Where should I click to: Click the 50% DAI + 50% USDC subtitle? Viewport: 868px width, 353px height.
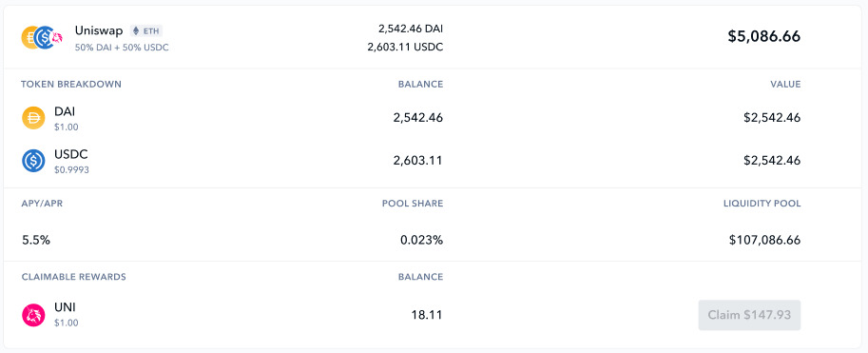pos(122,48)
